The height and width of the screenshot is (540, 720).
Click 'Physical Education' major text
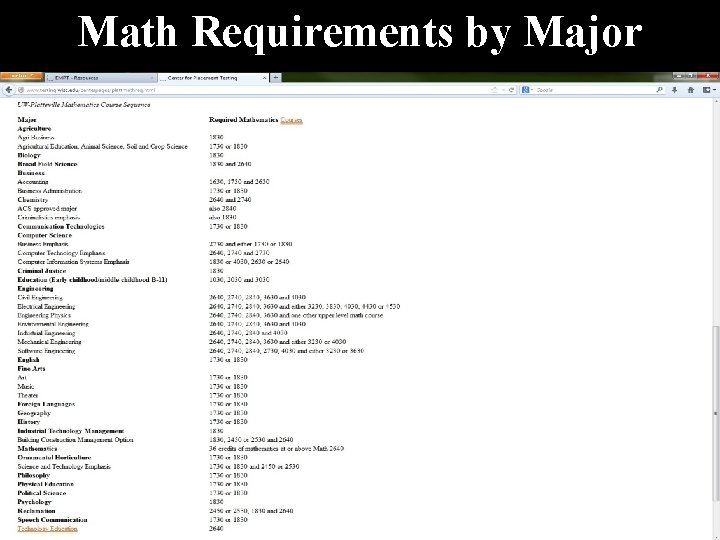pyautogui.click(x=45, y=484)
